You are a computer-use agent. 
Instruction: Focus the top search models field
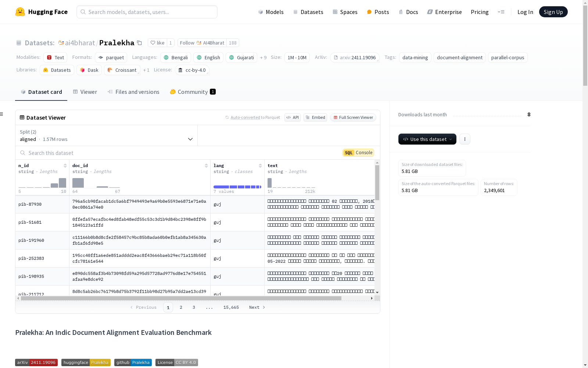(147, 12)
